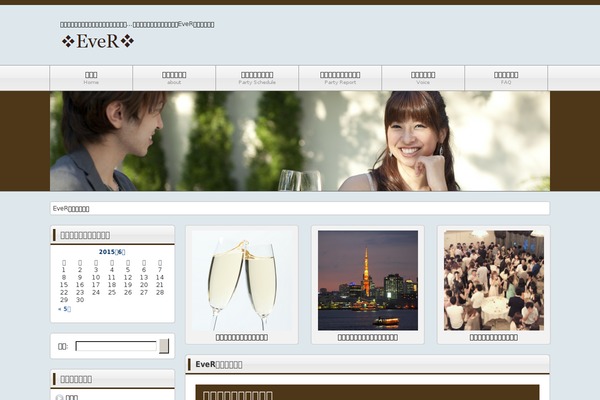Open the Voice navigation tab
600x400 pixels.
(423, 78)
